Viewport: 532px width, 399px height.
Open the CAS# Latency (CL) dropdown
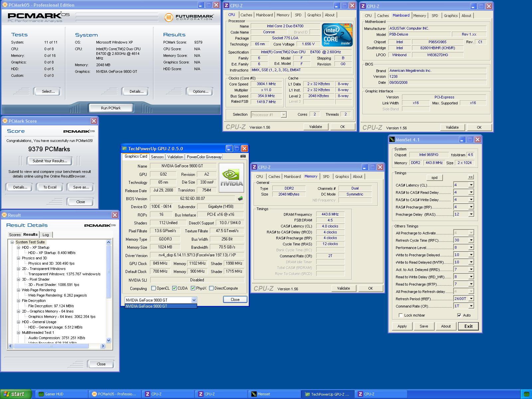471,185
